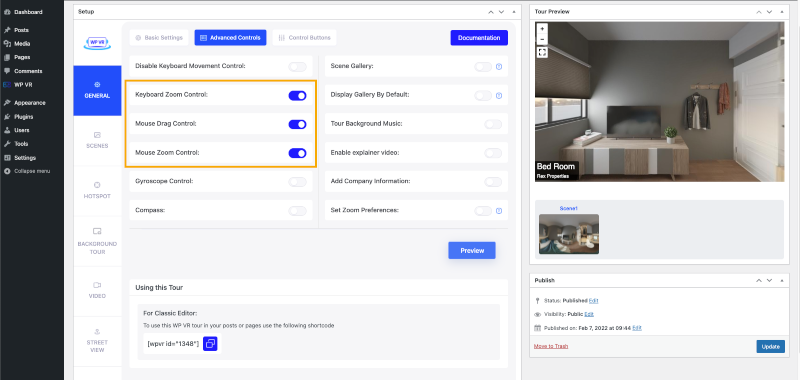
Task: Turn off Mouse Zoom Control
Action: (x=297, y=153)
